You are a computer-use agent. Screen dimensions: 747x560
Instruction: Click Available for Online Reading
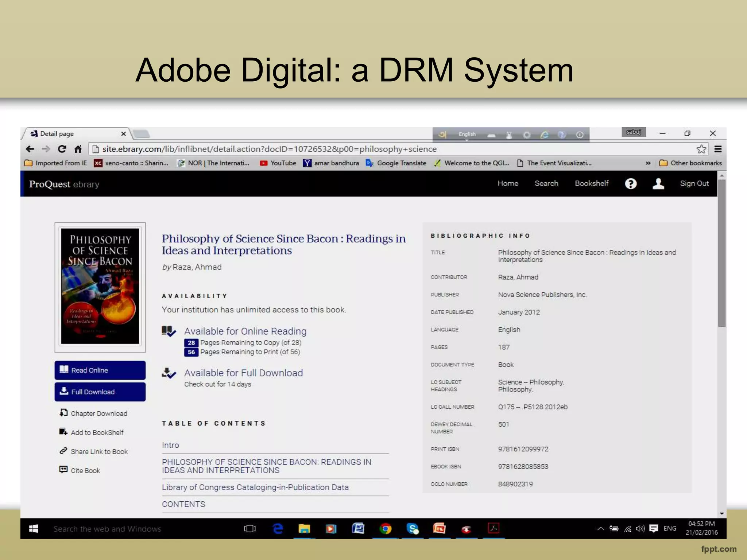245,331
